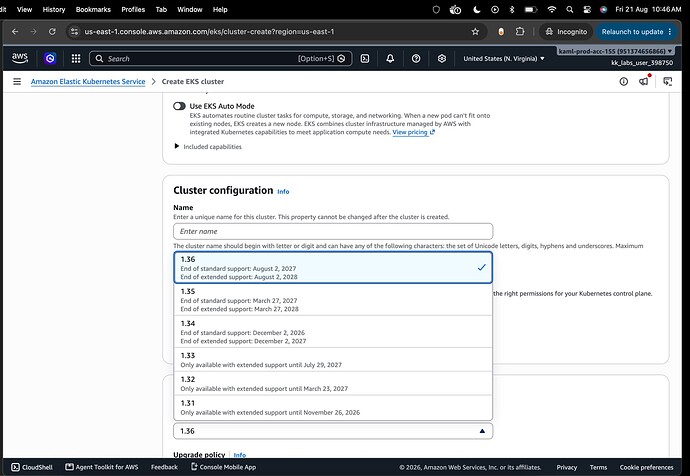Screen dimensions: 690x476
Task: Click the Incognito indicator
Action: tap(566, 32)
